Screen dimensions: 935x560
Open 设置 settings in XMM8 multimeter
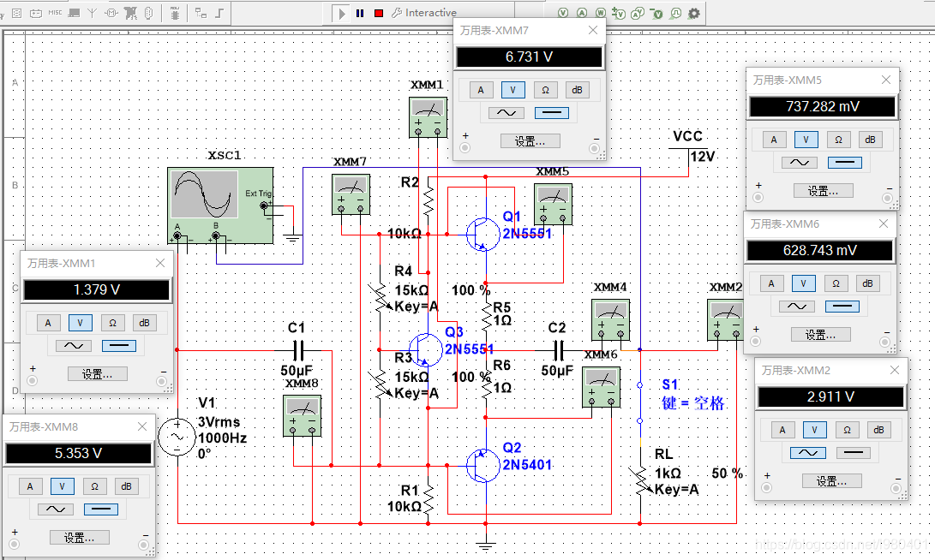point(80,538)
